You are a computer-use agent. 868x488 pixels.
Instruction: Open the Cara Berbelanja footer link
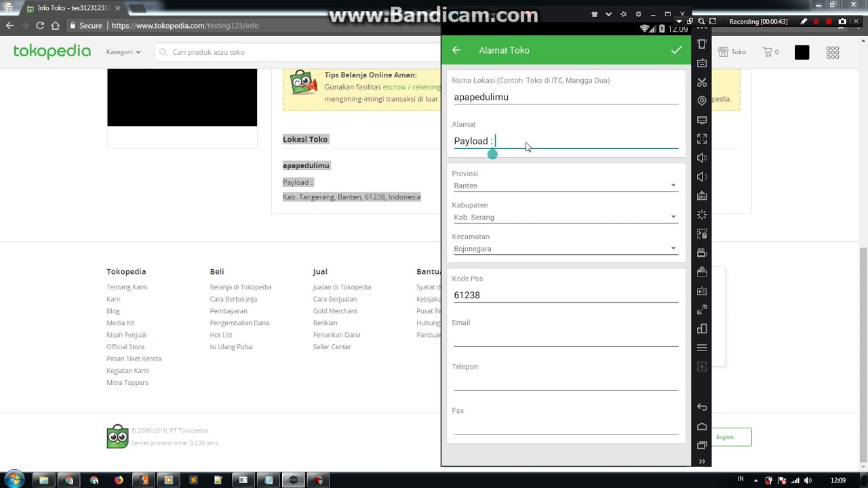tap(233, 299)
